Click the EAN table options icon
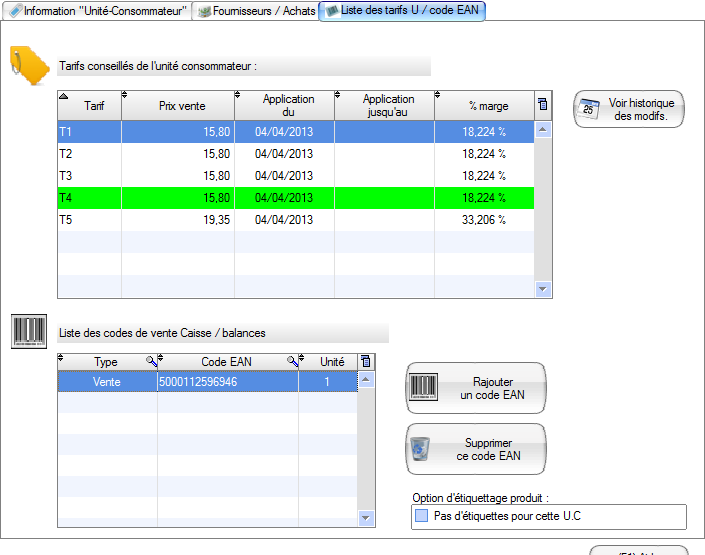 [x=366, y=361]
